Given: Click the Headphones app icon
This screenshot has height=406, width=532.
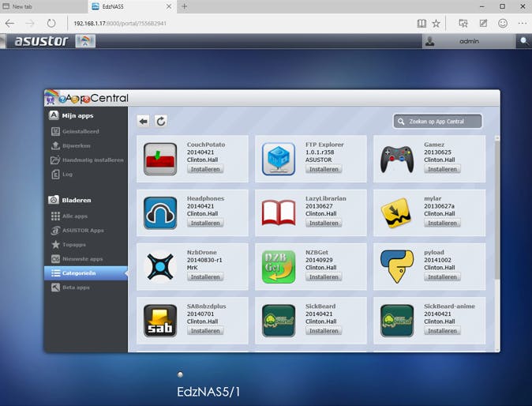Looking at the screenshot, I should [x=160, y=212].
